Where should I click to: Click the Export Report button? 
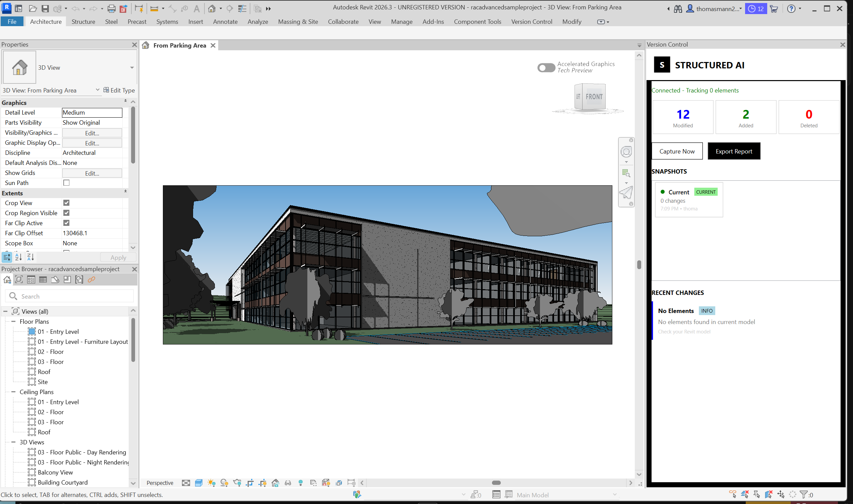(733, 151)
